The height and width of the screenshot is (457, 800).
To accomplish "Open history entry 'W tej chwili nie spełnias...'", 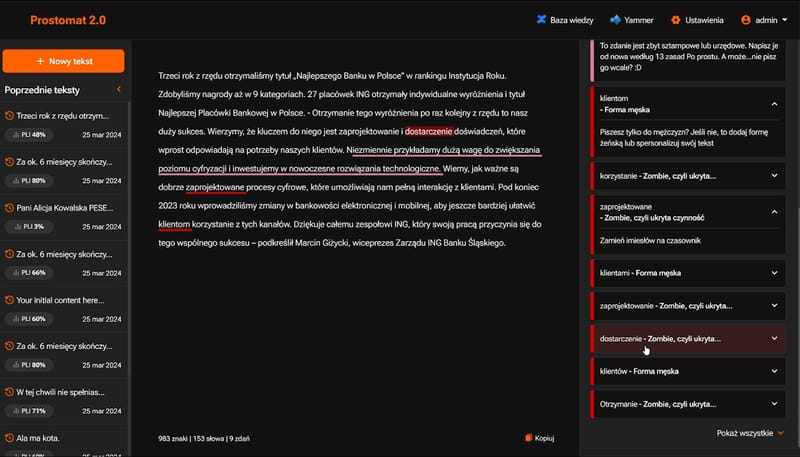I will (60, 392).
